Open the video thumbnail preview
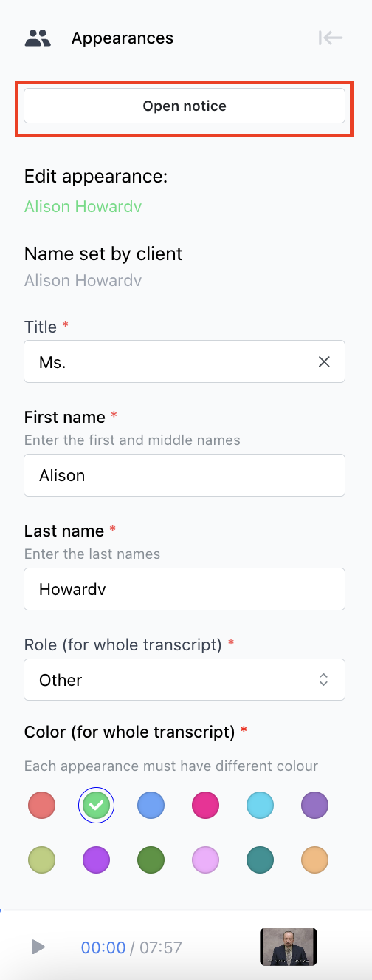Image resolution: width=372 pixels, height=980 pixels. coord(289,947)
